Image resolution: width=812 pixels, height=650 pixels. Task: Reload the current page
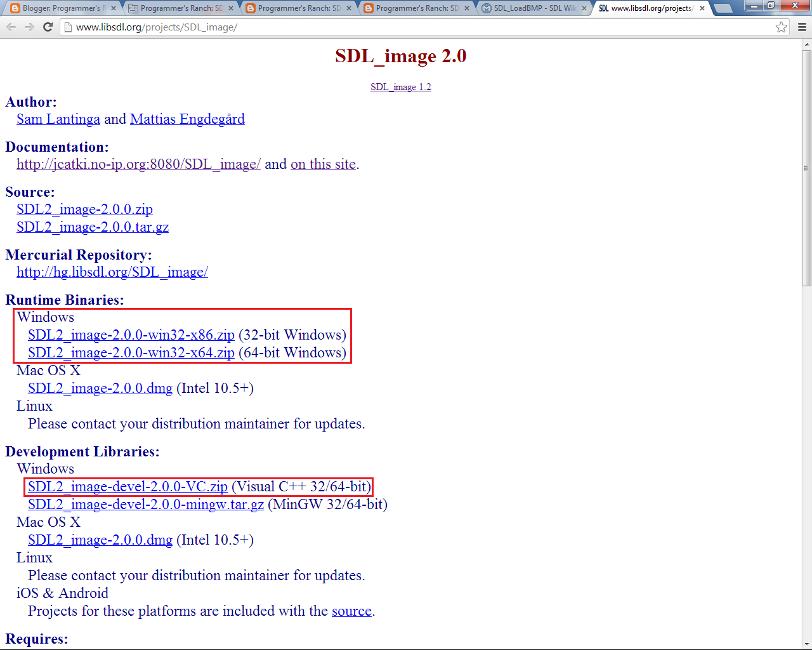tap(49, 27)
